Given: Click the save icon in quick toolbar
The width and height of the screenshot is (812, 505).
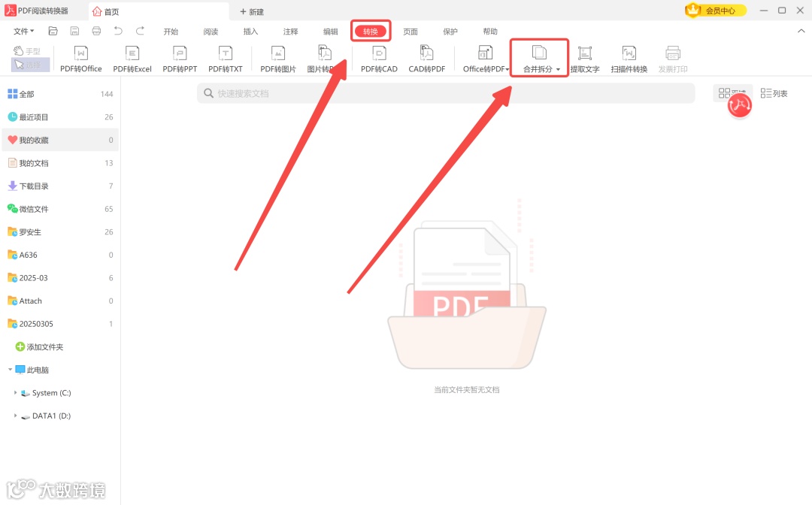Looking at the screenshot, I should point(74,31).
